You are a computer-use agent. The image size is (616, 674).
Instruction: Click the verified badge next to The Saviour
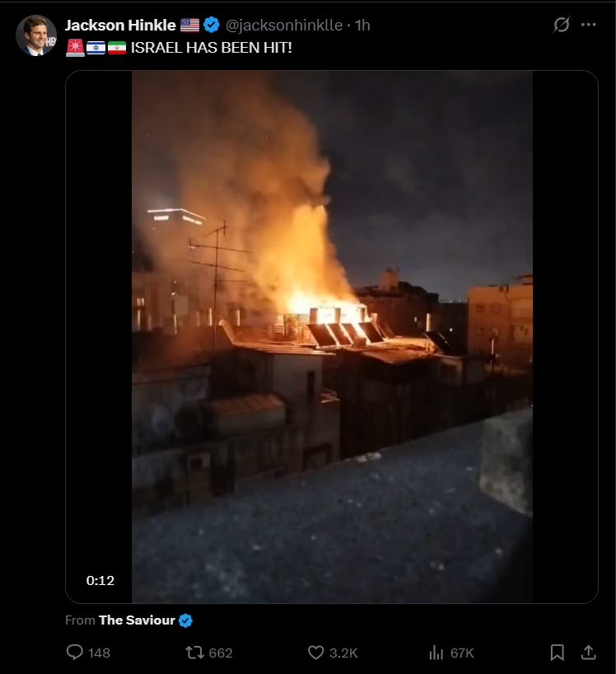(185, 620)
